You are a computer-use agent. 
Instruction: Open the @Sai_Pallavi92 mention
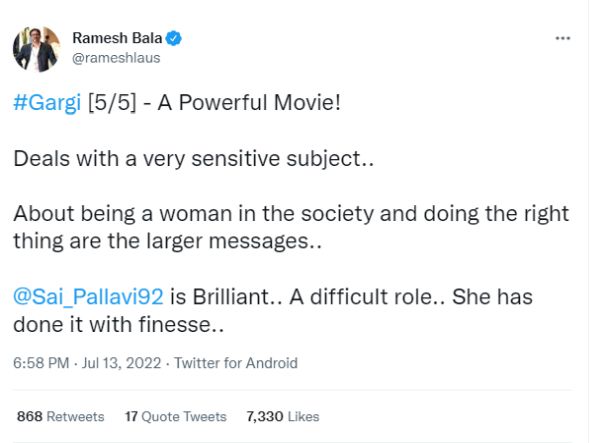coord(83,297)
